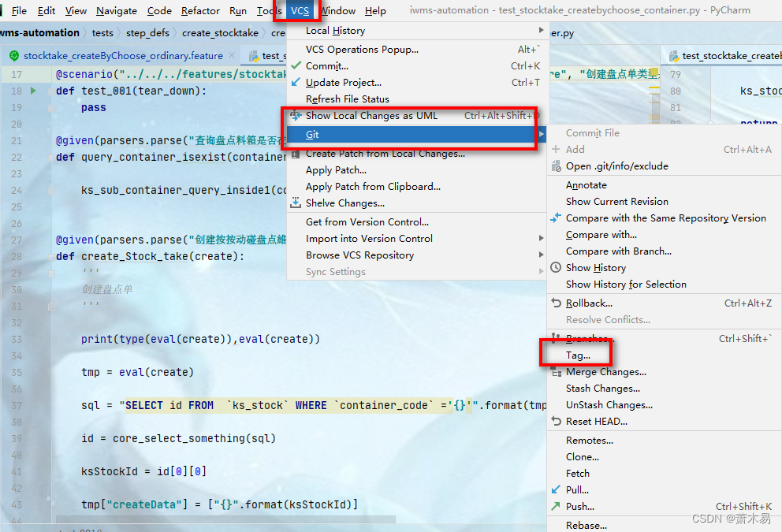
Task: Click the Open .git/info/exclude file icon
Action: click(556, 166)
